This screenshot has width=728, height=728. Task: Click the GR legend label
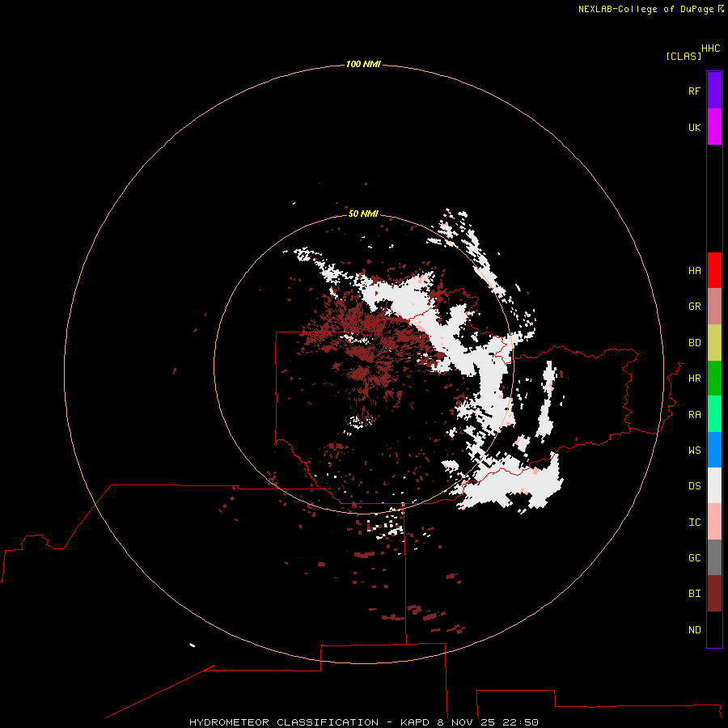[694, 307]
